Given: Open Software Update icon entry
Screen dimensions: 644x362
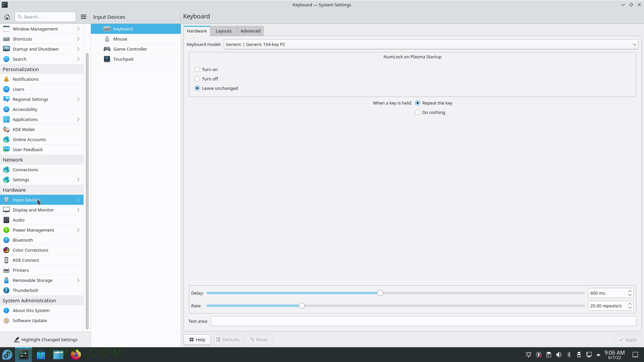Looking at the screenshot, I should pyautogui.click(x=6, y=320).
